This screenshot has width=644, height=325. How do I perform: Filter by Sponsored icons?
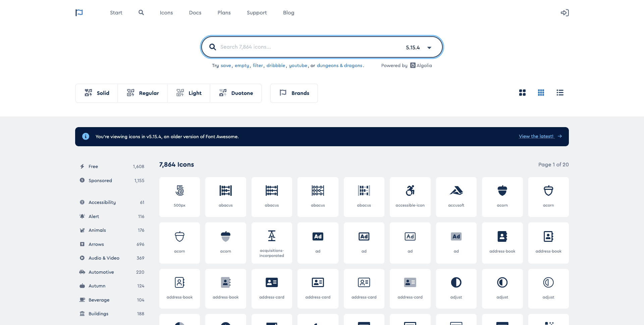click(112, 180)
